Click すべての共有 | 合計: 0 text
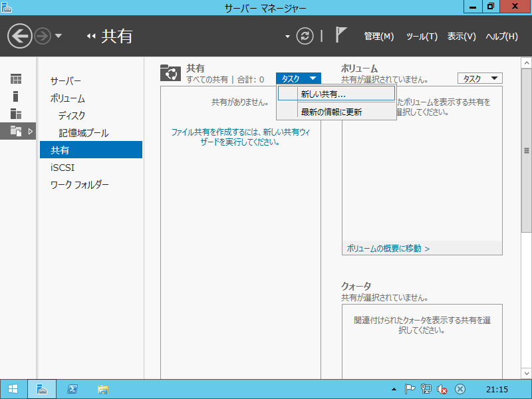This screenshot has width=532, height=399. tap(225, 80)
